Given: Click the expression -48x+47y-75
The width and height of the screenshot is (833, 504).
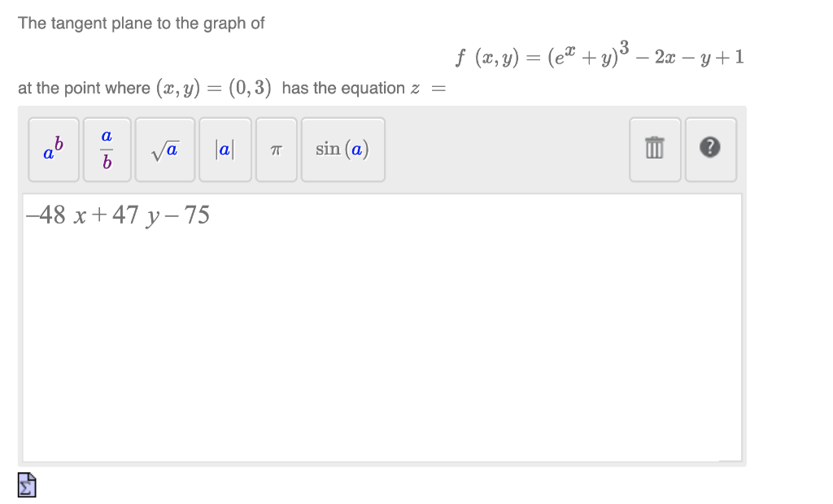Looking at the screenshot, I should pos(118,215).
